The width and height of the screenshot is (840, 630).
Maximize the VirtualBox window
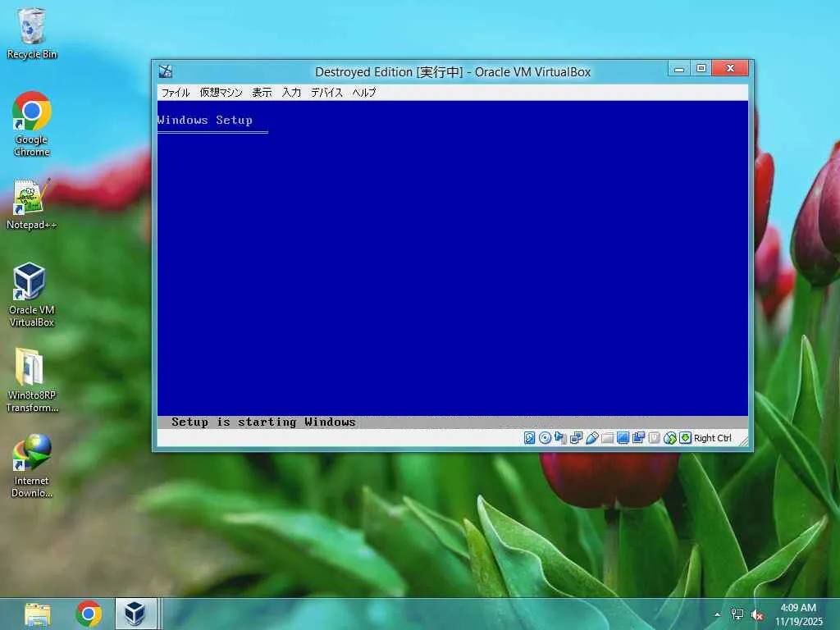tap(701, 69)
